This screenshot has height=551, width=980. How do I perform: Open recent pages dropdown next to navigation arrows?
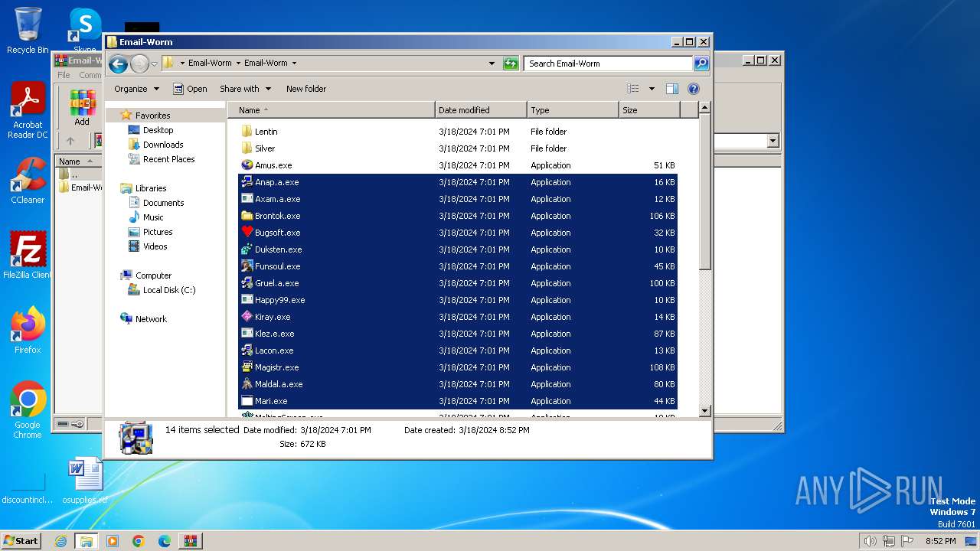coord(154,64)
